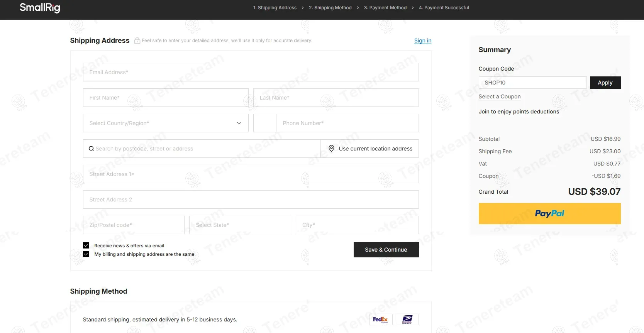This screenshot has width=644, height=333.
Task: Go to step 3. Payment Method
Action: tap(385, 8)
